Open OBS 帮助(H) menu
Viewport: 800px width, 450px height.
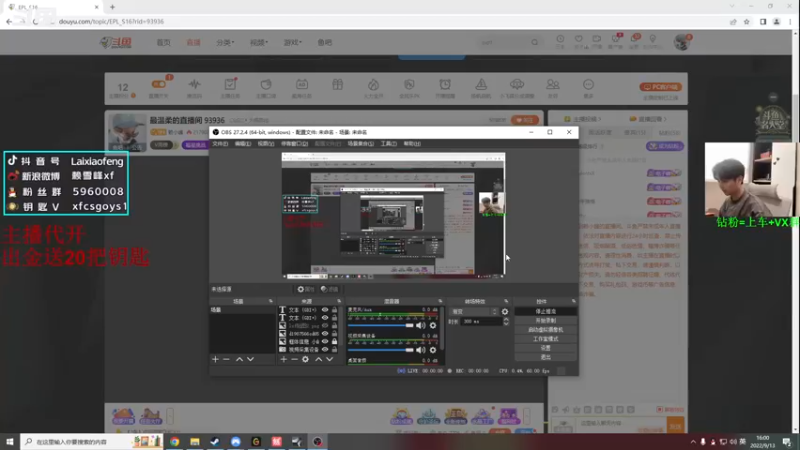coord(412,144)
